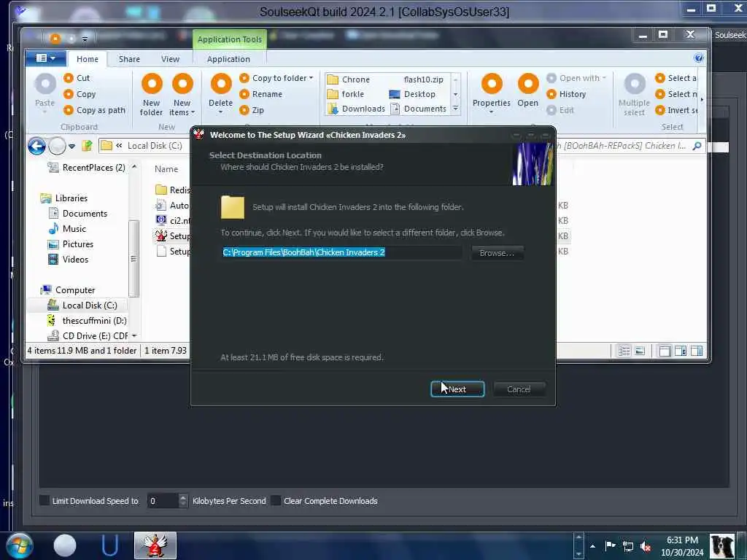The width and height of the screenshot is (747, 560).
Task: Click the clock showing 6:31 PM
Action: [682, 540]
